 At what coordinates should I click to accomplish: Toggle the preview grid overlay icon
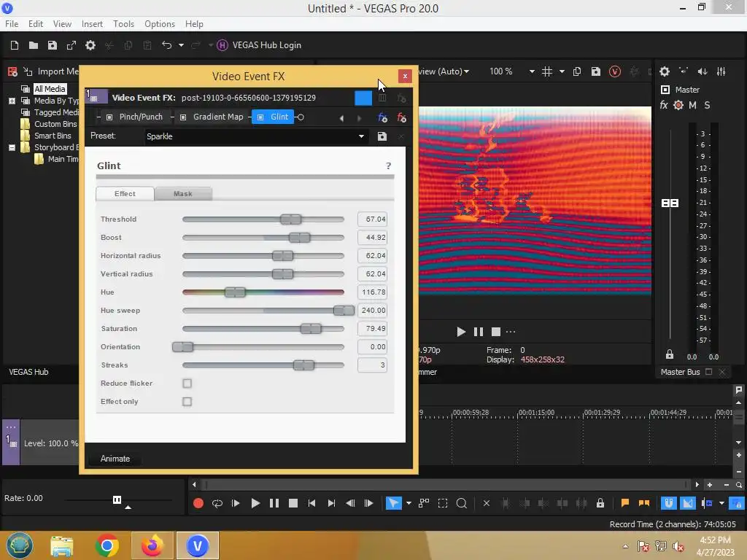pos(547,71)
